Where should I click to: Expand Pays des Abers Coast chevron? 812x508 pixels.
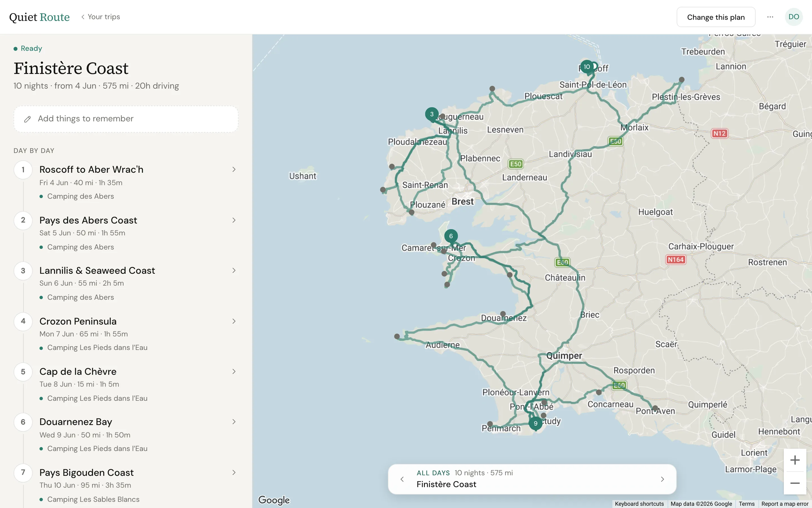(234, 220)
